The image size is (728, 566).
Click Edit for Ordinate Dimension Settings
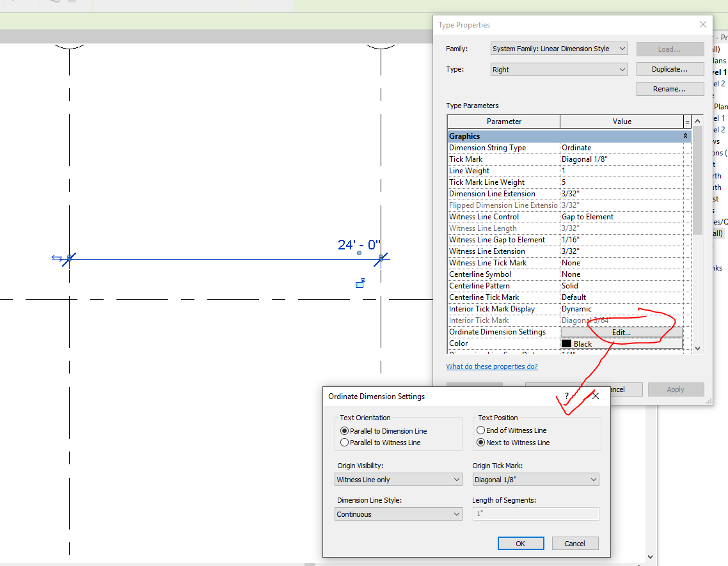(621, 332)
